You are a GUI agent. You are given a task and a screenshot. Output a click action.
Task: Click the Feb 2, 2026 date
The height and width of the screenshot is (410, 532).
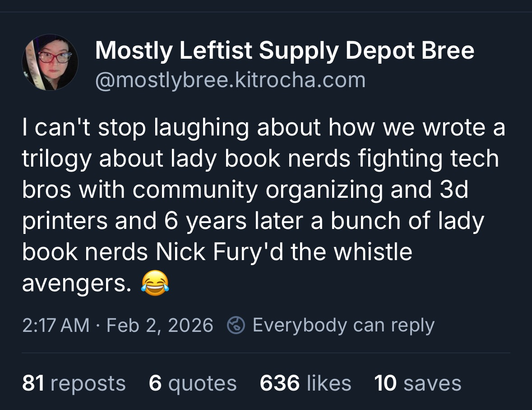point(160,325)
